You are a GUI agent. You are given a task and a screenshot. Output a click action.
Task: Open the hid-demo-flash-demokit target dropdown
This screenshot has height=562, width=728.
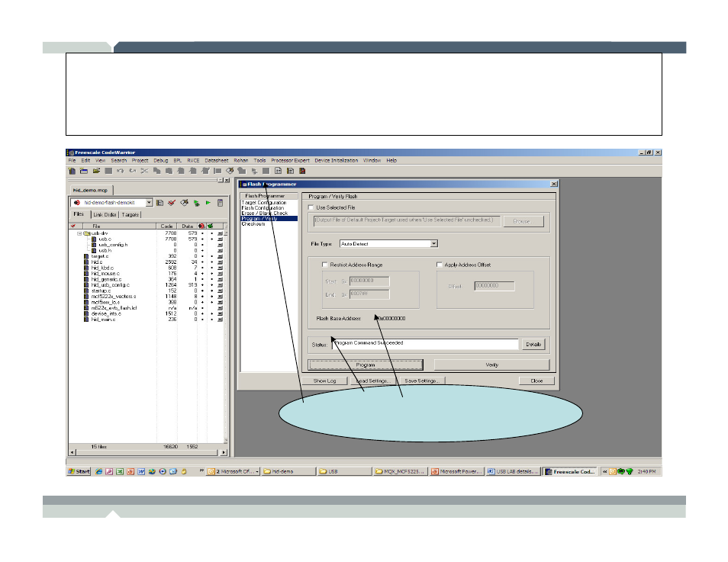[x=149, y=203]
